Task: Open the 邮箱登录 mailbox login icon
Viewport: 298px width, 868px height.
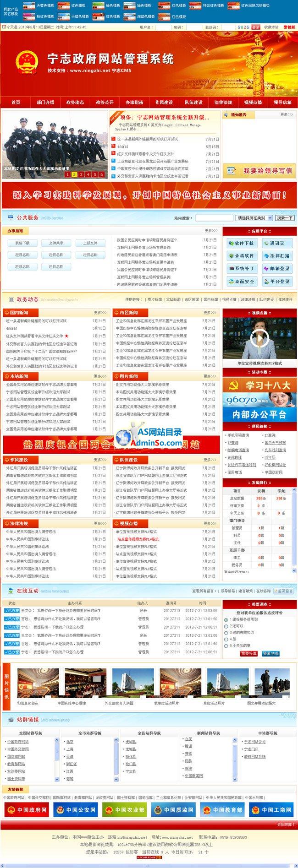Action: 277,269
